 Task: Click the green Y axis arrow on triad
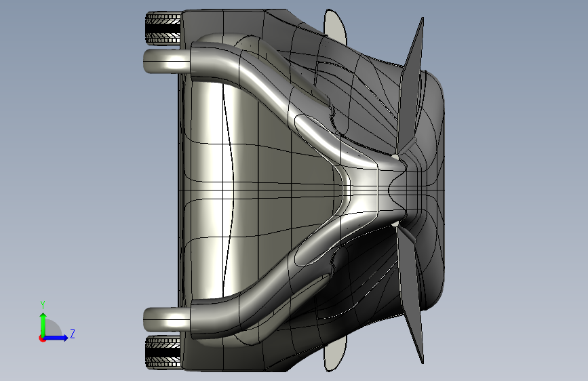pyautogui.click(x=43, y=324)
